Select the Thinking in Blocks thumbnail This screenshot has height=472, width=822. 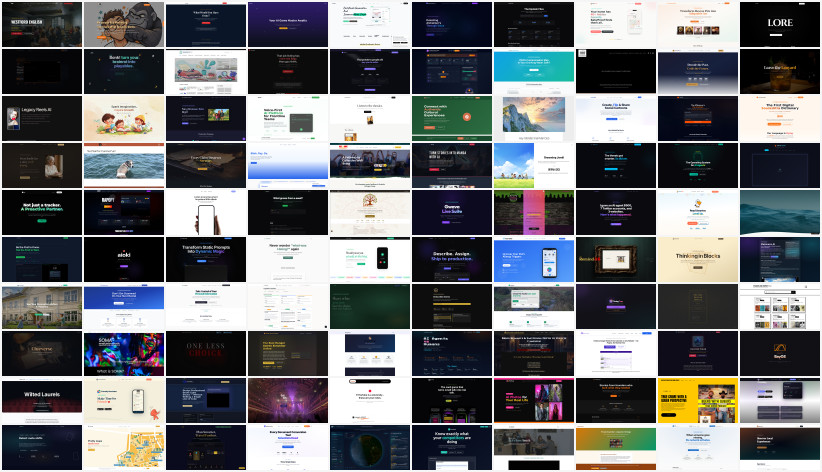tap(698, 260)
